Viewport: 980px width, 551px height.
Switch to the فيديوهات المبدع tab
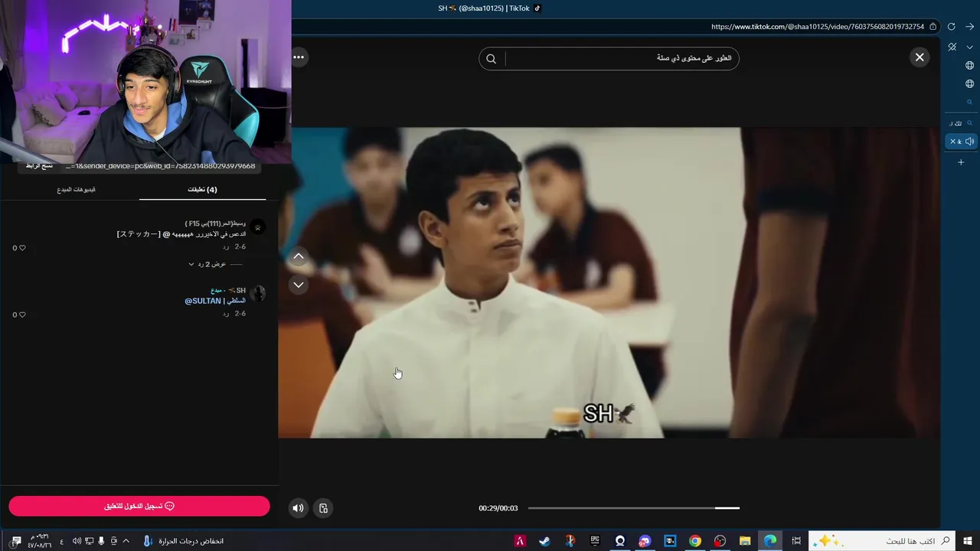pyautogui.click(x=77, y=189)
